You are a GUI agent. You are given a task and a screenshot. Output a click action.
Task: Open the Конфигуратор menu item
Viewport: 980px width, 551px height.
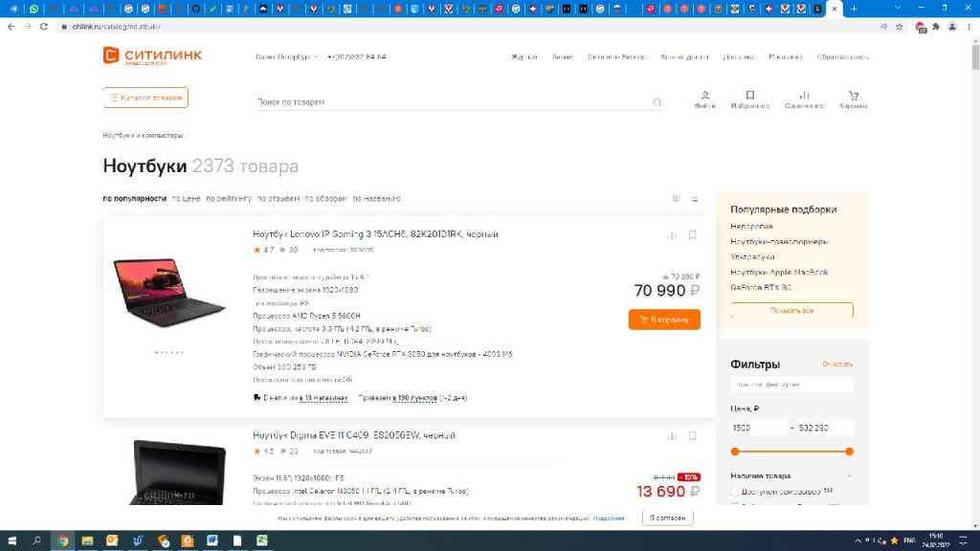click(x=684, y=56)
